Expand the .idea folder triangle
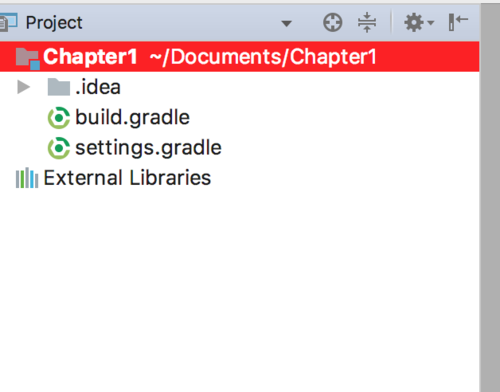The width and height of the screenshot is (500, 392). (x=23, y=87)
